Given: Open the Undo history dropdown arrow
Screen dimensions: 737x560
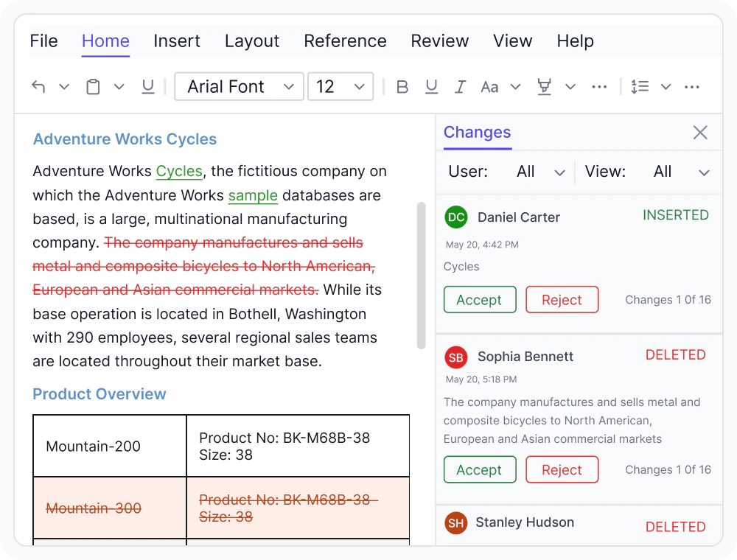Looking at the screenshot, I should (64, 87).
